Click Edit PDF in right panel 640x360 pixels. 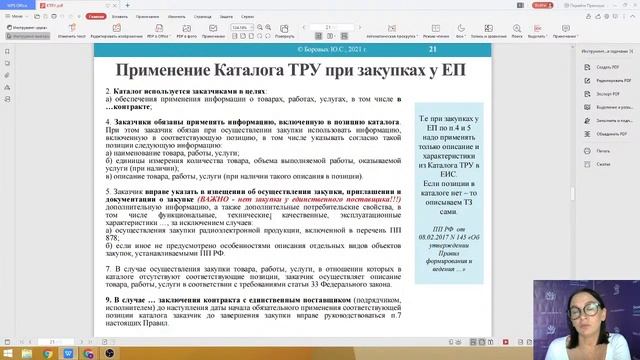coord(607,80)
